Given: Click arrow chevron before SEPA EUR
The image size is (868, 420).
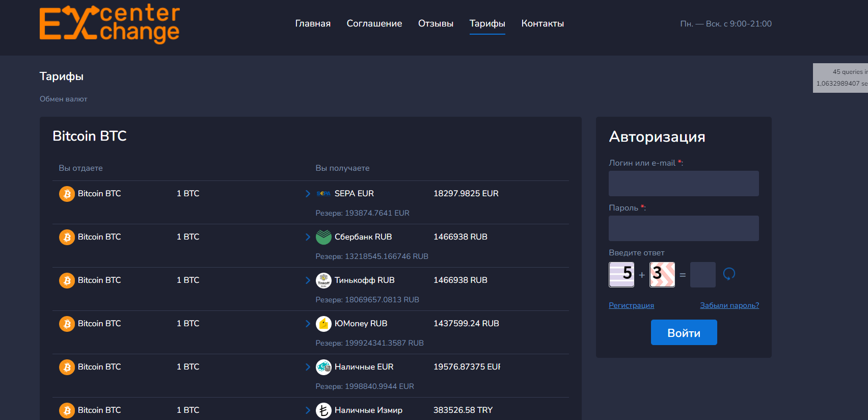Looking at the screenshot, I should tap(308, 194).
